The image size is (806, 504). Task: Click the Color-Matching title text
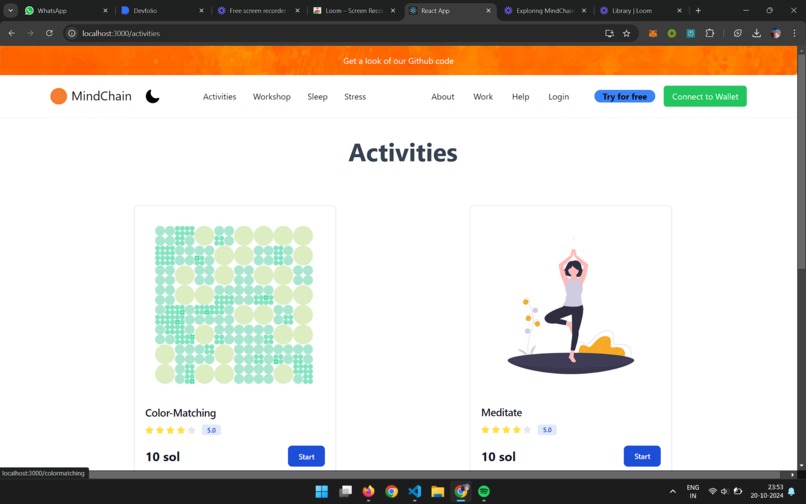click(x=180, y=413)
